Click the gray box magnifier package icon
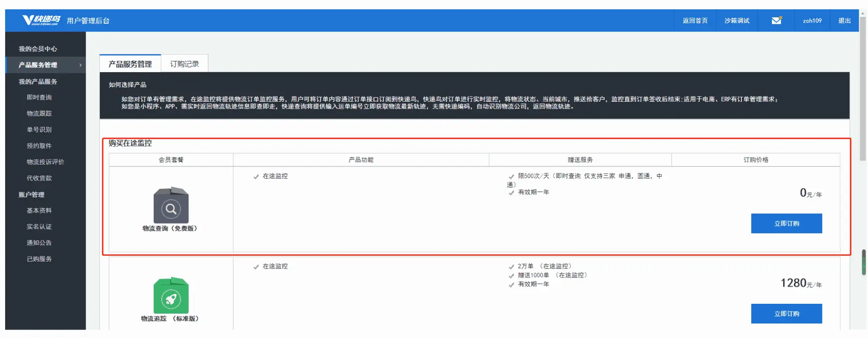868x338 pixels. pos(171,205)
